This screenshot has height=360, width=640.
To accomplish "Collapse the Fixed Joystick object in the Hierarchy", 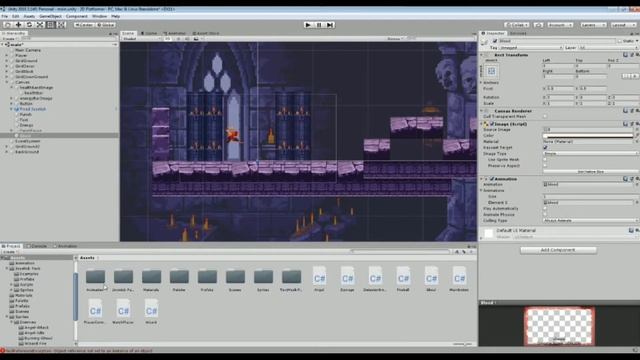I will pyautogui.click(x=11, y=109).
